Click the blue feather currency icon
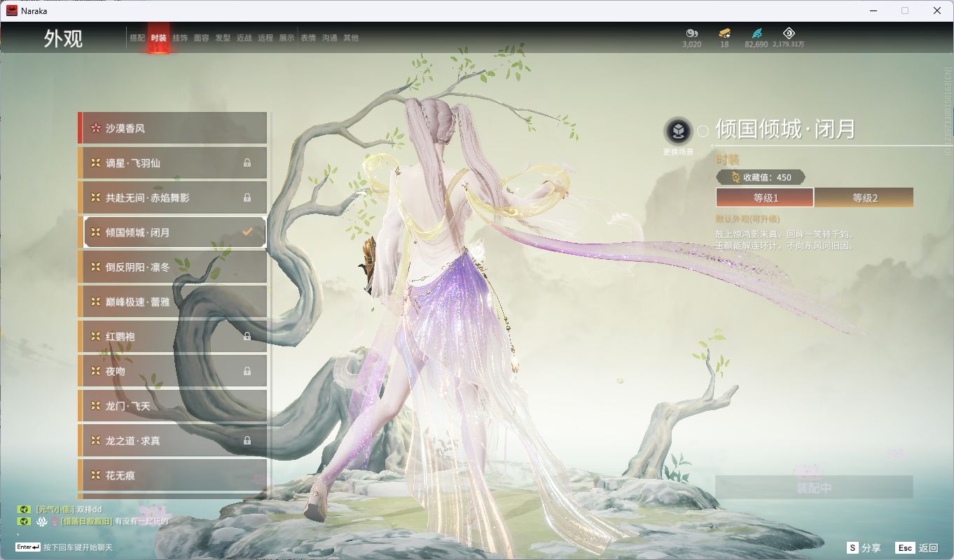 click(x=756, y=33)
